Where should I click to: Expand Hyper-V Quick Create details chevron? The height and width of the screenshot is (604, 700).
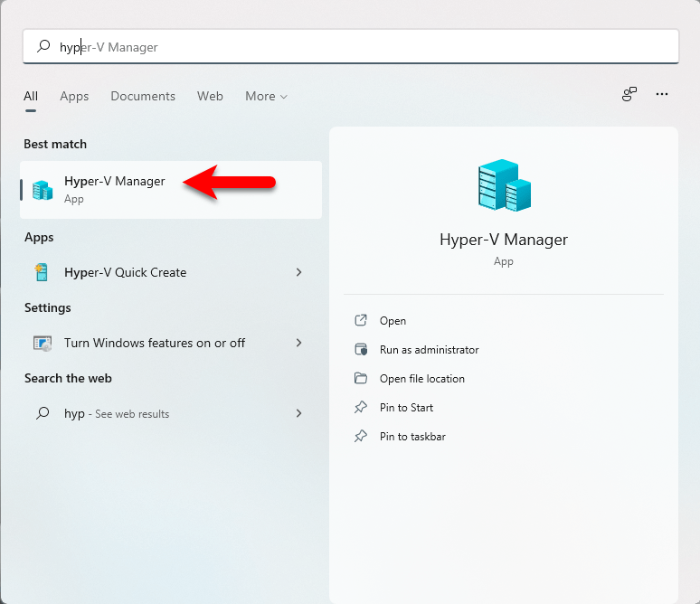pyautogui.click(x=299, y=272)
